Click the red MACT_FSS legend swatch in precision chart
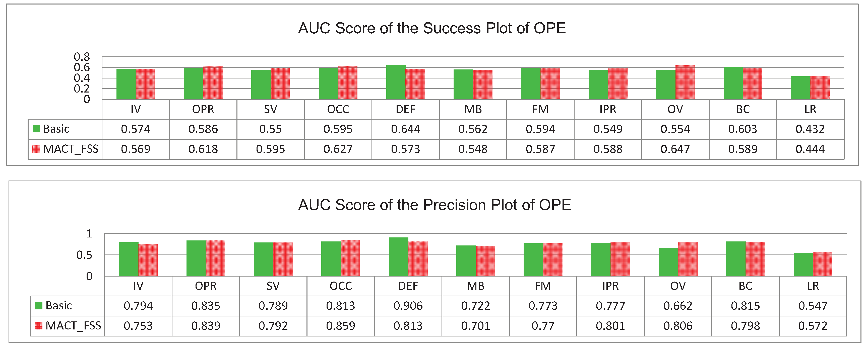868x348 pixels. (39, 325)
